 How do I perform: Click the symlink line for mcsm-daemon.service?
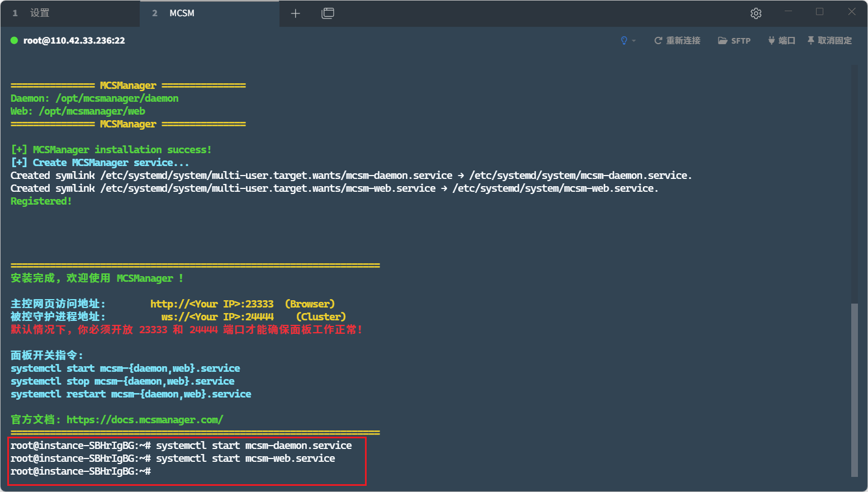pos(352,176)
